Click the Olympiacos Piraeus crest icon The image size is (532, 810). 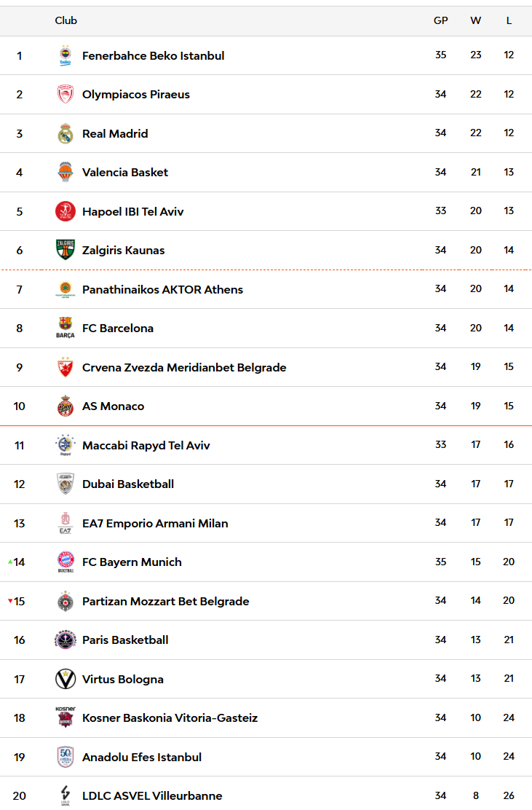(65, 95)
